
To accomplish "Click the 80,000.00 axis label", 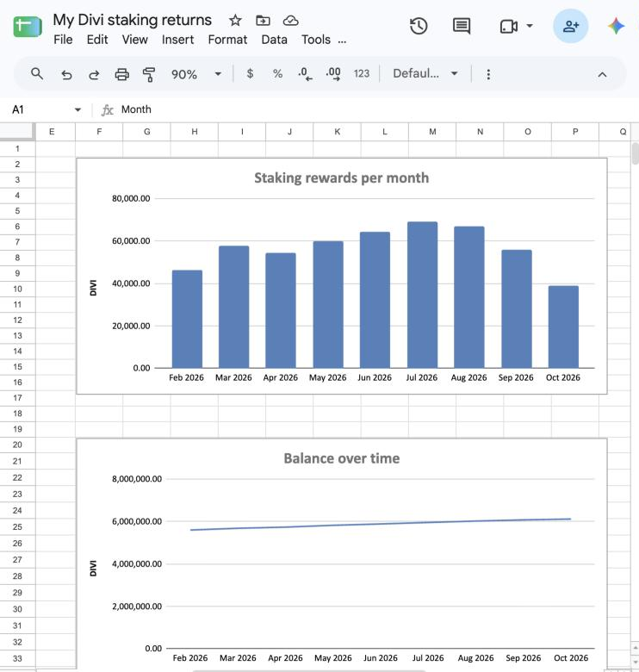I will [131, 198].
